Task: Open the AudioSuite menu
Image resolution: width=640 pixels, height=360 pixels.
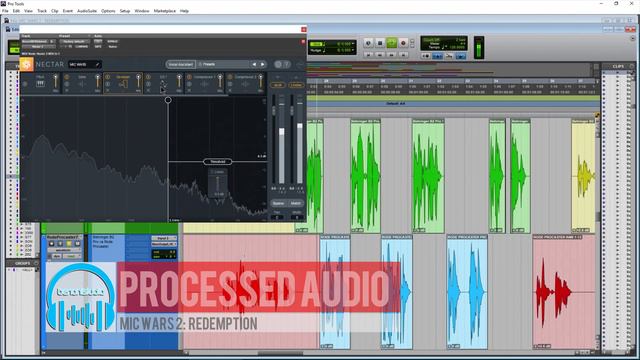Action: [87, 11]
